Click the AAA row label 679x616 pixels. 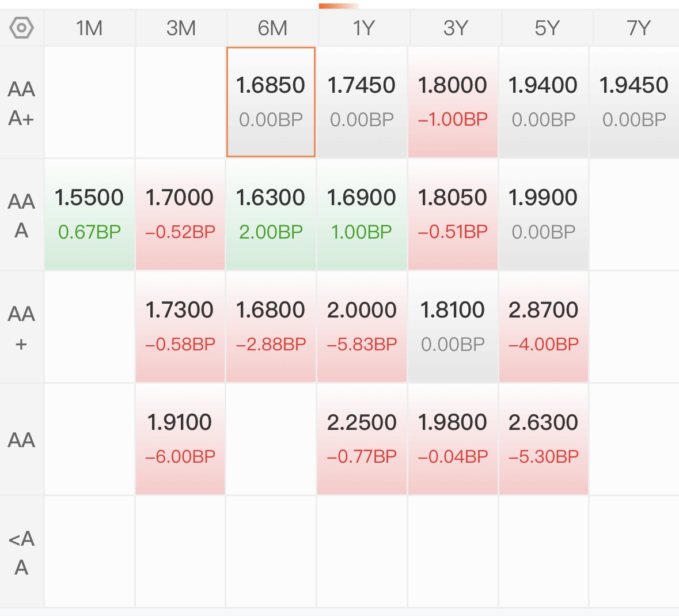21,216
